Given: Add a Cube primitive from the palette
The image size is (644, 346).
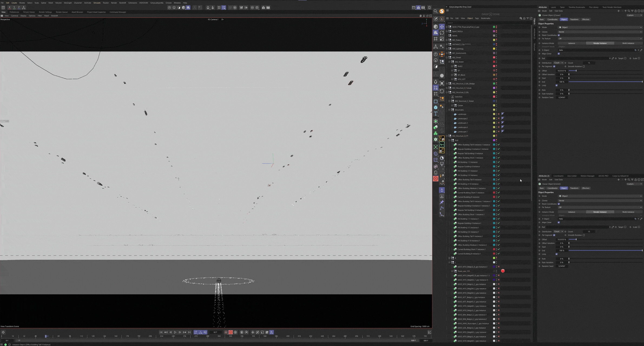Looking at the screenshot, I should click(435, 108).
